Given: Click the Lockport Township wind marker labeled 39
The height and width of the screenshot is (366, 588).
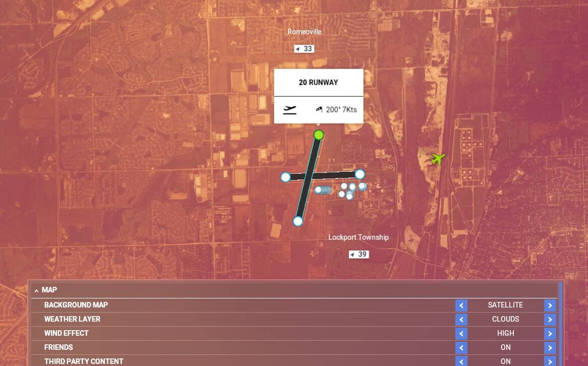Looking at the screenshot, I should tap(359, 254).
